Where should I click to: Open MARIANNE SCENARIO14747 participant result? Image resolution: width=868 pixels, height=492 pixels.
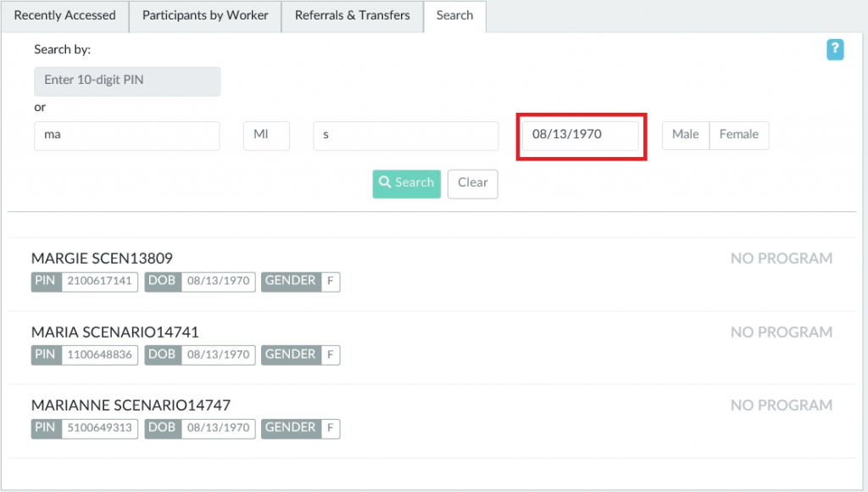pyautogui.click(x=131, y=405)
